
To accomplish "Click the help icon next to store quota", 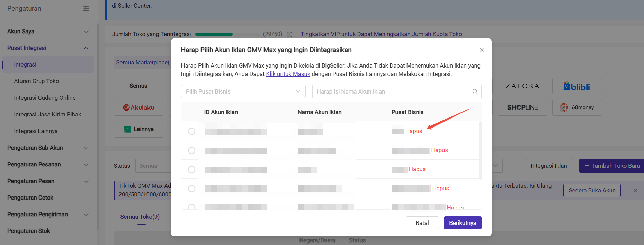I will click(x=289, y=34).
